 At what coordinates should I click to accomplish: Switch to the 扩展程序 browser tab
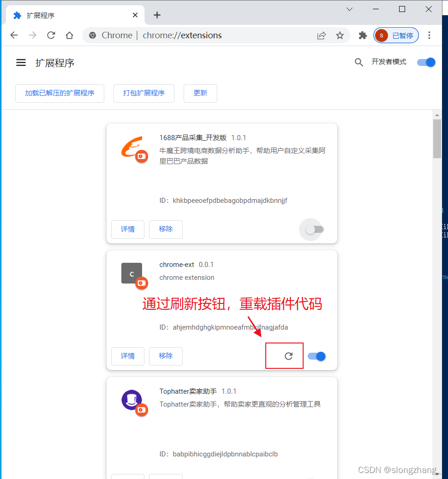point(69,15)
